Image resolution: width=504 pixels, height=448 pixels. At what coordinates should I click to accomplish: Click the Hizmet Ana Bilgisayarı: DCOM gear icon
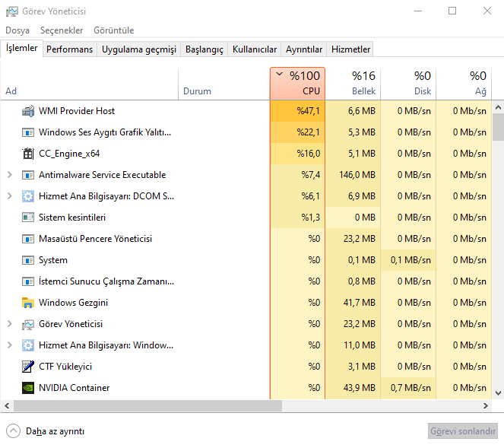(x=28, y=196)
